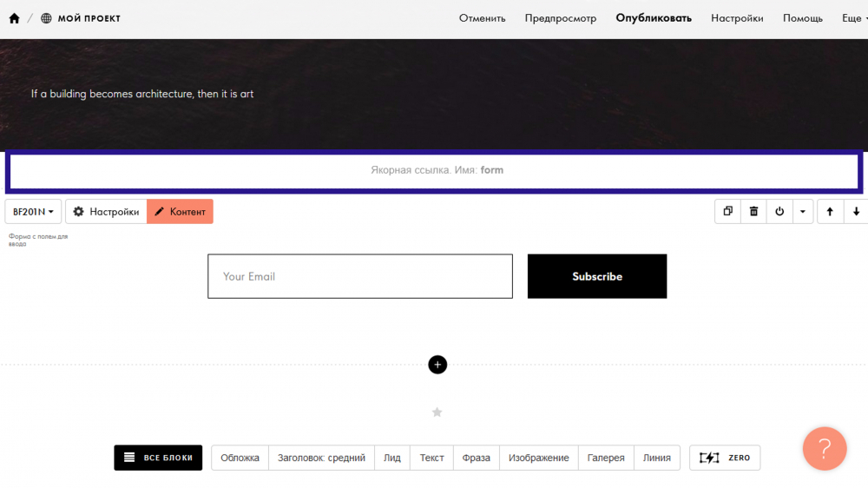Image resolution: width=868 pixels, height=488 pixels.
Task: Add a ZERO block
Action: tap(725, 458)
